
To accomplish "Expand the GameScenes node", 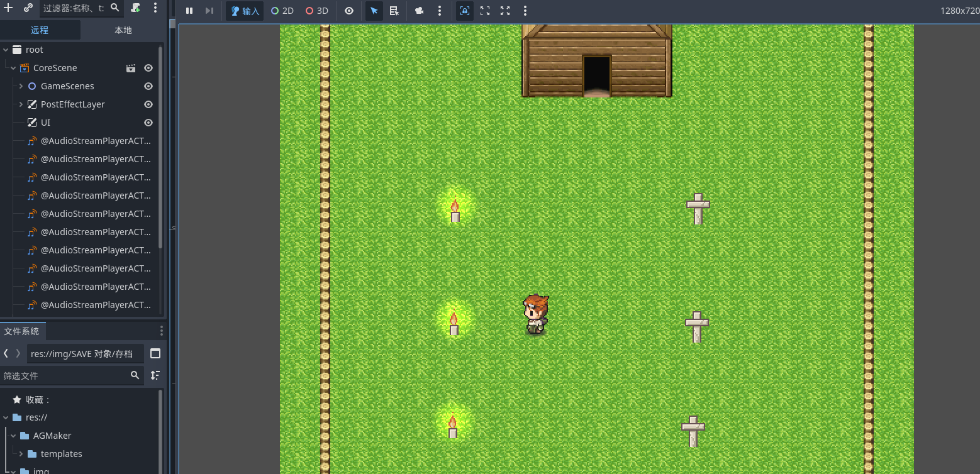I will tap(21, 86).
